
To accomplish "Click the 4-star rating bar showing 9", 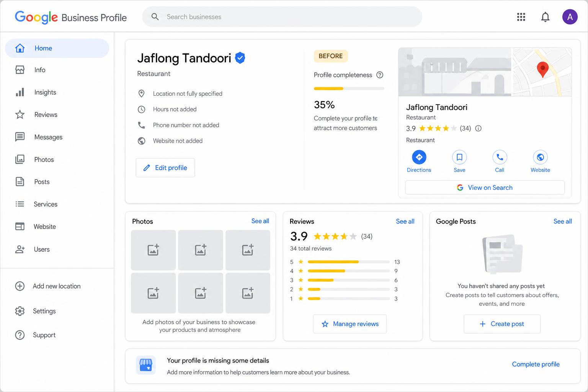I will pos(349,271).
